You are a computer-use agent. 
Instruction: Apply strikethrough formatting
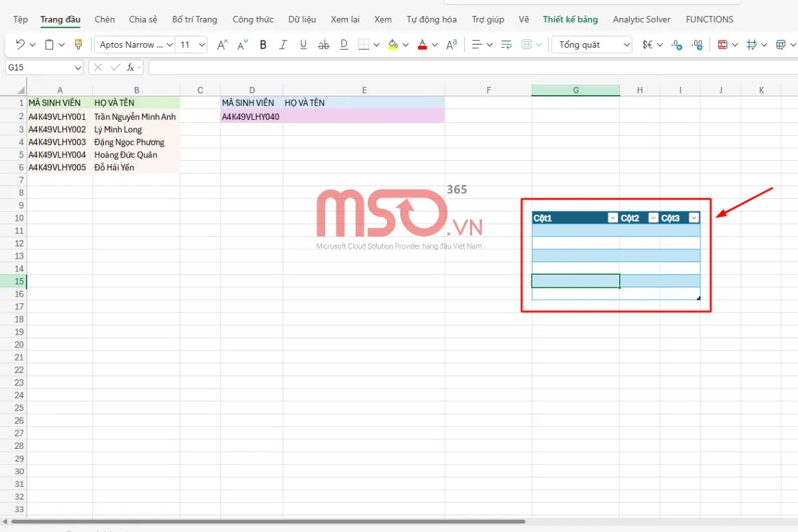pos(324,45)
